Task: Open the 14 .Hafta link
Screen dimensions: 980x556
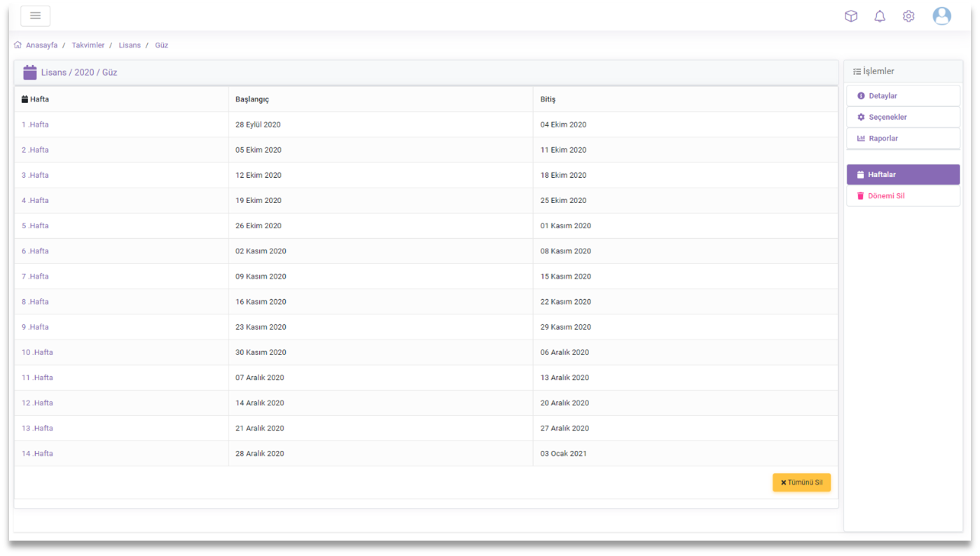Action: 37,454
